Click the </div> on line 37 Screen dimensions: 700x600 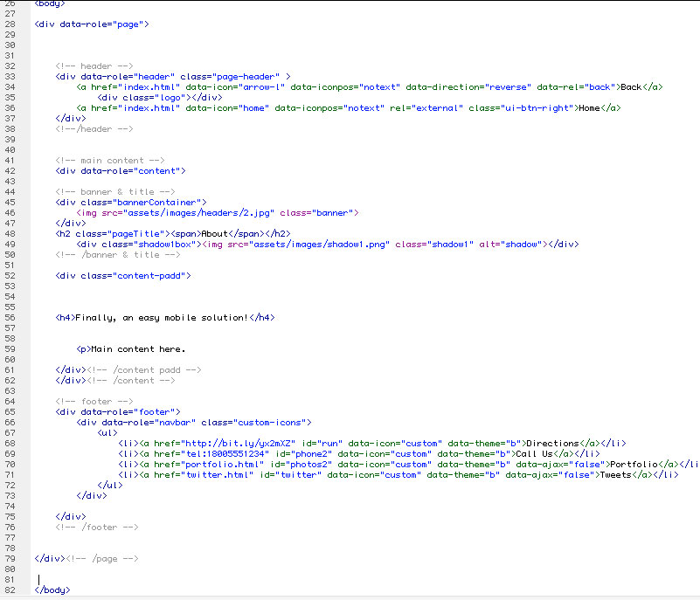[71, 119]
